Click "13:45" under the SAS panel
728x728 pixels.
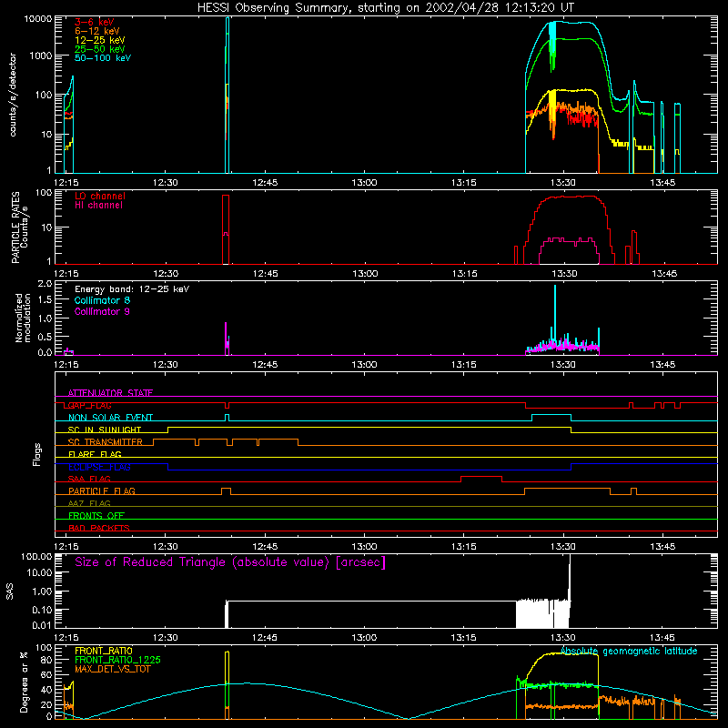click(x=662, y=638)
